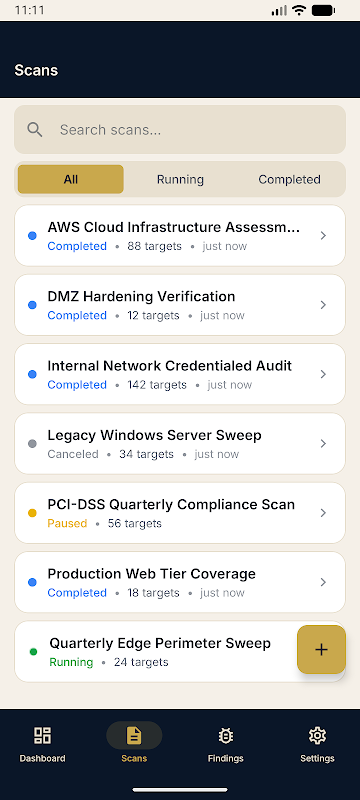Screen dimensions: 360x800
Task: Tap the Findings tab label
Action: [225, 758]
